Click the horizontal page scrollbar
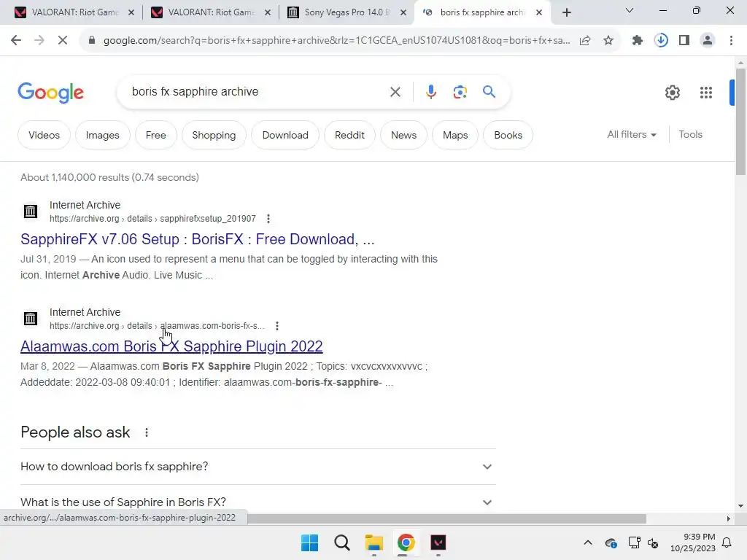This screenshot has width=747, height=560. (447, 518)
